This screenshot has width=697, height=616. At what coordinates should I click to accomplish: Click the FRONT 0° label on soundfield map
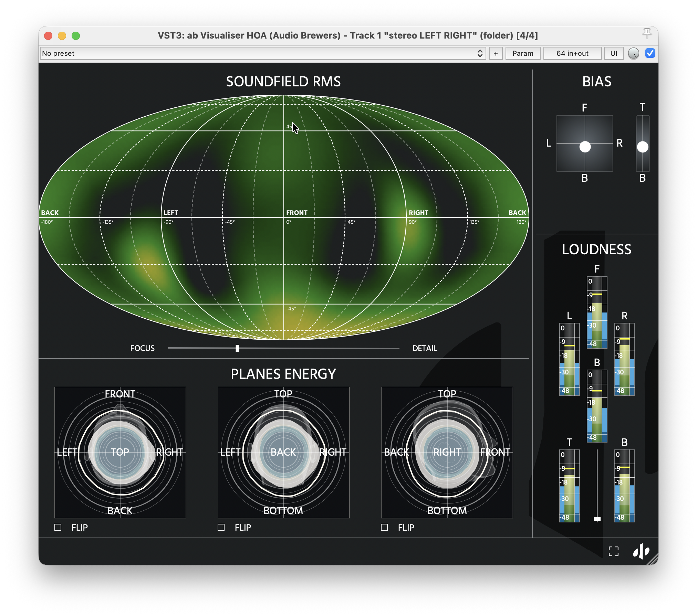click(x=297, y=217)
